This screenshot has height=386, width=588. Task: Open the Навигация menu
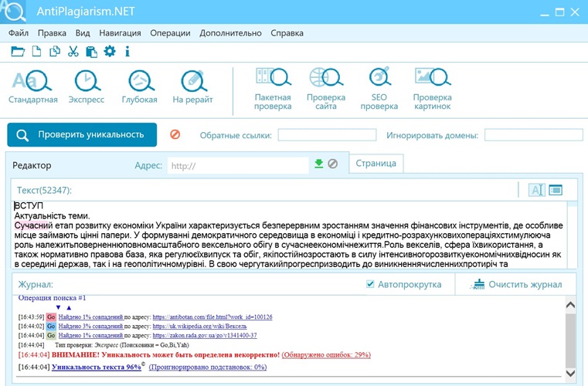[120, 33]
